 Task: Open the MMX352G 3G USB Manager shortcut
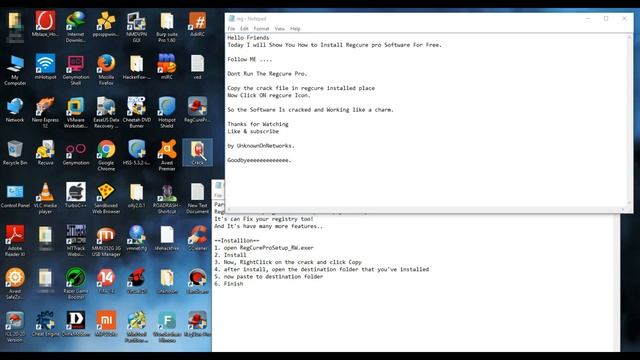coord(106,241)
